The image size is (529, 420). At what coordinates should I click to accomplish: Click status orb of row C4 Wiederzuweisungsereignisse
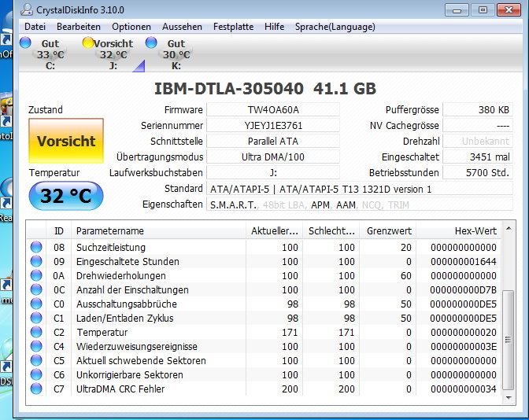pos(36,346)
